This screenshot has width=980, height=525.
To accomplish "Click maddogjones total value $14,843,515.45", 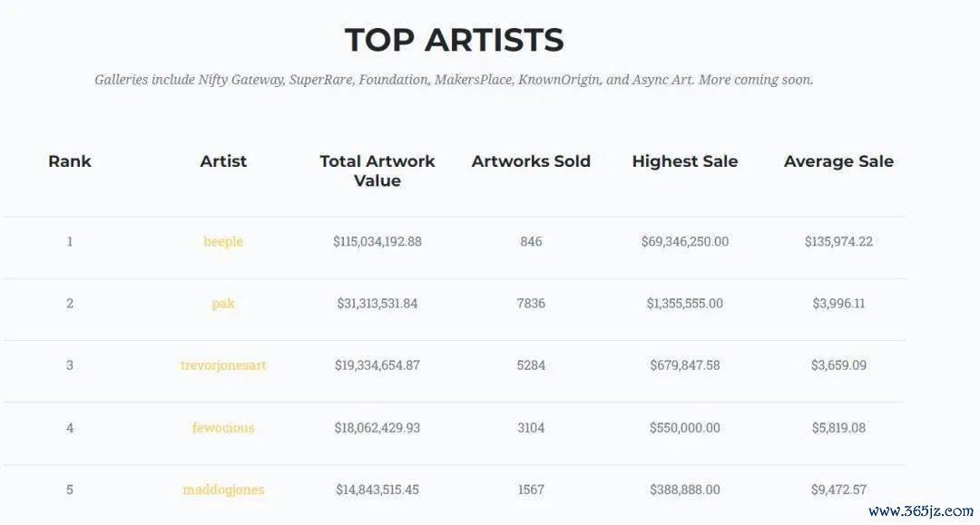I will 377,490.
